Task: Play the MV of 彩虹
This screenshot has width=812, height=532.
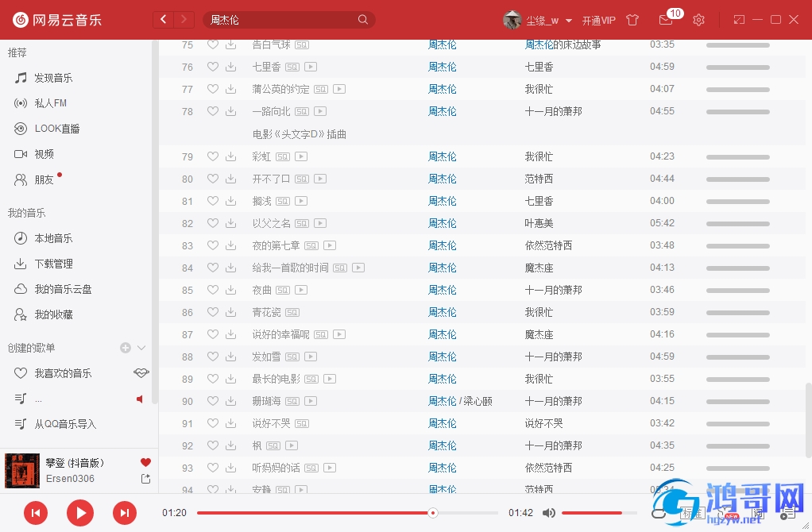Action: (x=301, y=156)
